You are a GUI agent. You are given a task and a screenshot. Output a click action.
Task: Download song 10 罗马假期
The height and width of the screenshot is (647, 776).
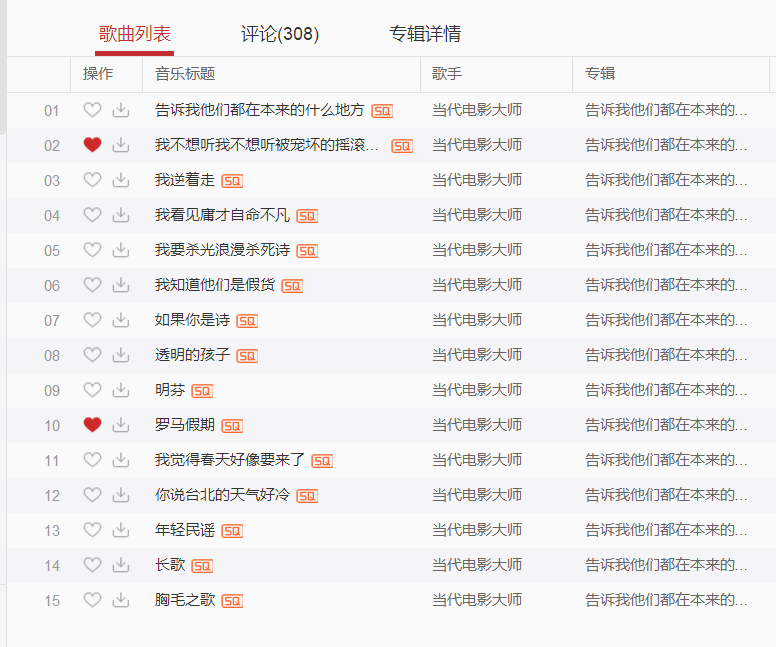point(121,425)
